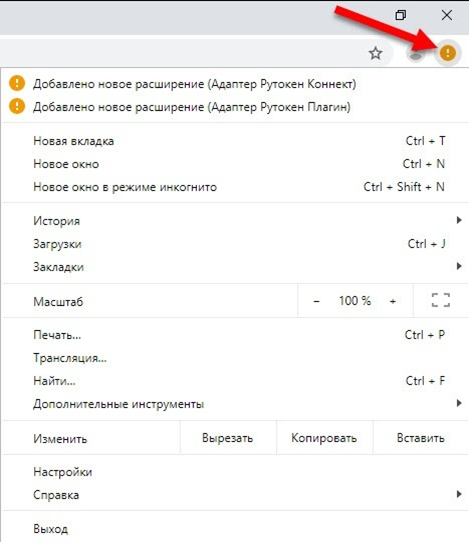Open the profile avatar icon
The image size is (469, 542).
coord(416,54)
